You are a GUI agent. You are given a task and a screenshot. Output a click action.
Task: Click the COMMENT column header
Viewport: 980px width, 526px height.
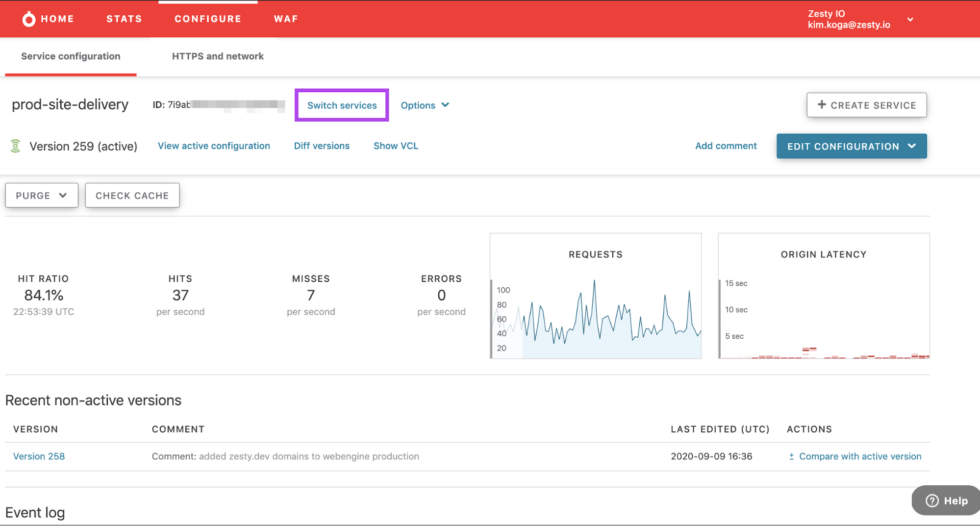coord(178,429)
